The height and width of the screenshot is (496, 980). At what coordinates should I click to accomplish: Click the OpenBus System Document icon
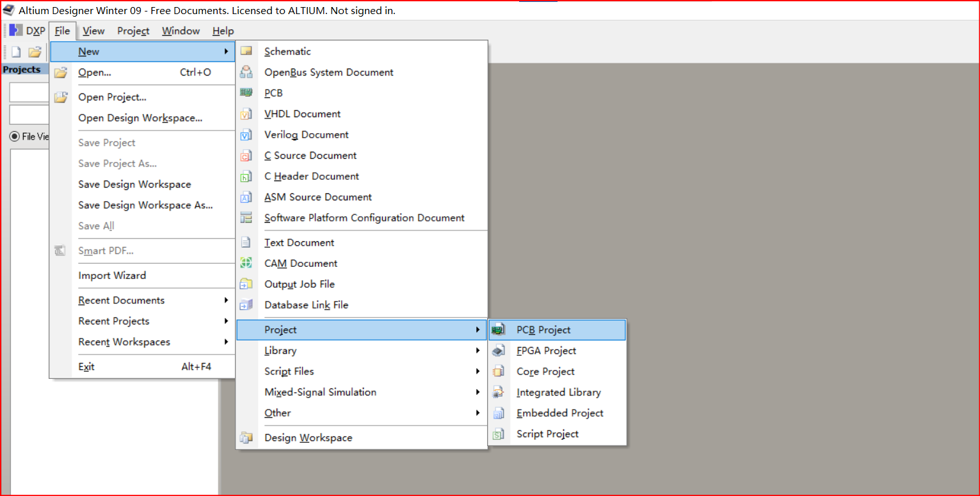(x=246, y=72)
